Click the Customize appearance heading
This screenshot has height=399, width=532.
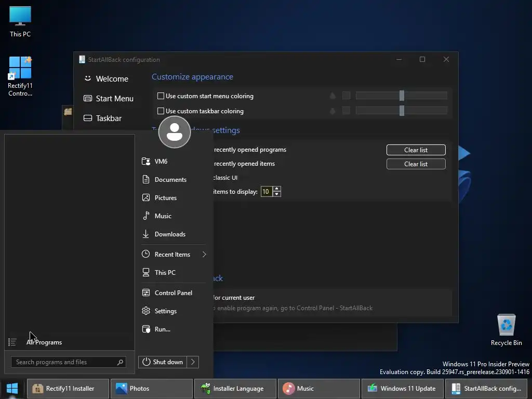click(x=192, y=77)
